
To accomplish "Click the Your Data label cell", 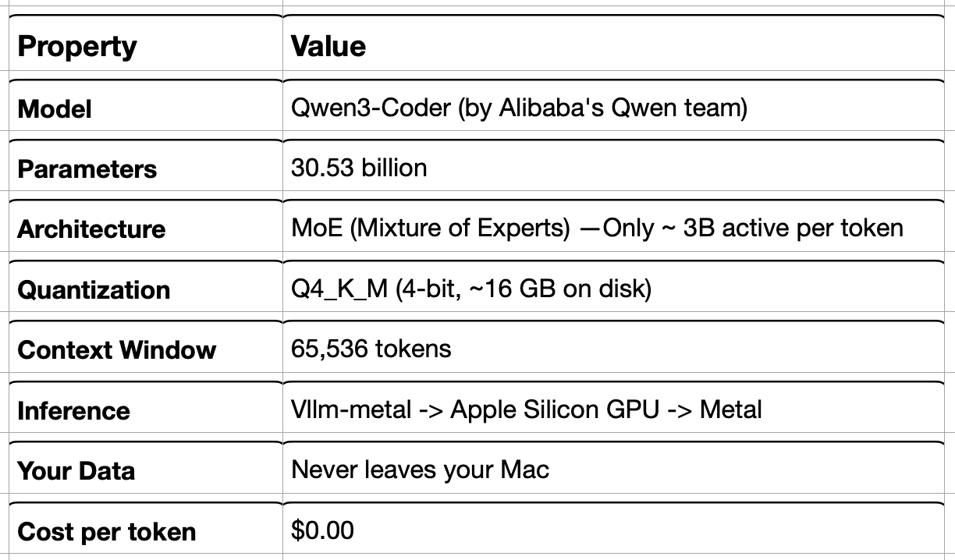I will [146, 470].
